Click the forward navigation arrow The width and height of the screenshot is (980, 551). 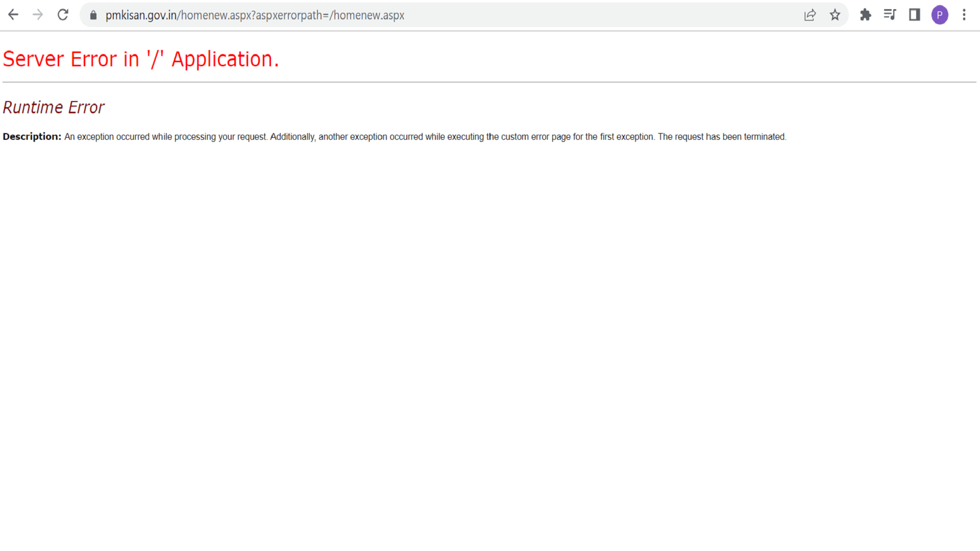(38, 15)
